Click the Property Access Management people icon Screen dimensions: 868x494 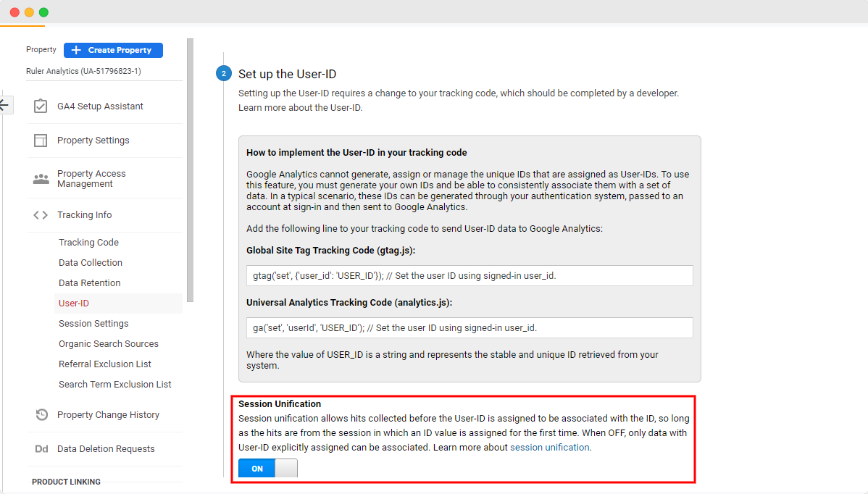(41, 178)
